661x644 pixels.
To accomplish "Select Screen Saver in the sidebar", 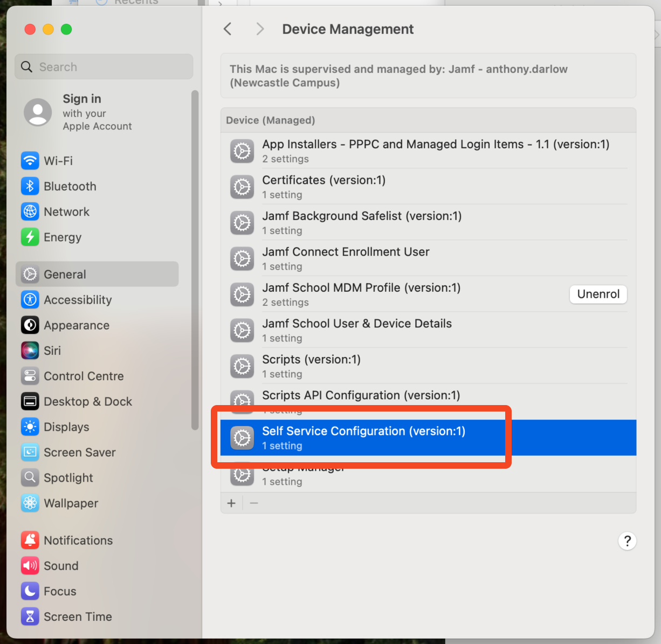I will 80,452.
